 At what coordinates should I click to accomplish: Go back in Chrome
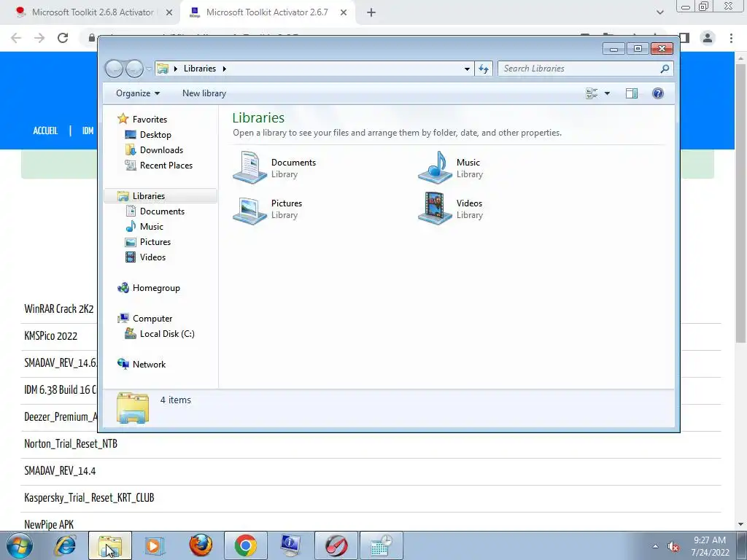(16, 38)
